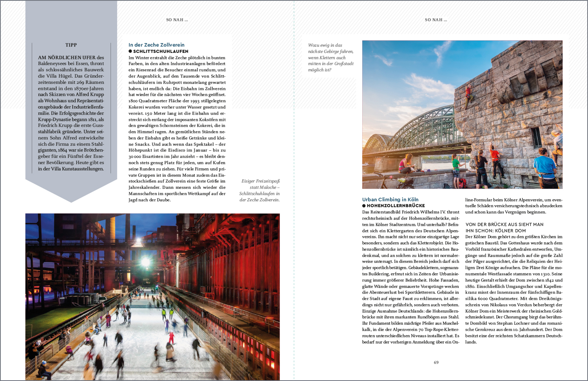Click the HOHENZOLLERNBRÜCKE subheading
588x381 pixels.
click(396, 206)
